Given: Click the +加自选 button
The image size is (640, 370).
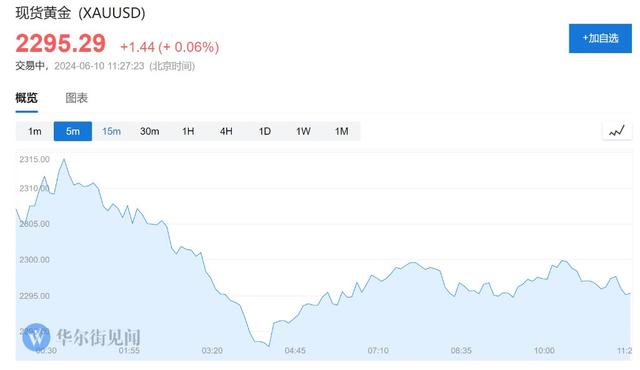Looking at the screenshot, I should [600, 38].
